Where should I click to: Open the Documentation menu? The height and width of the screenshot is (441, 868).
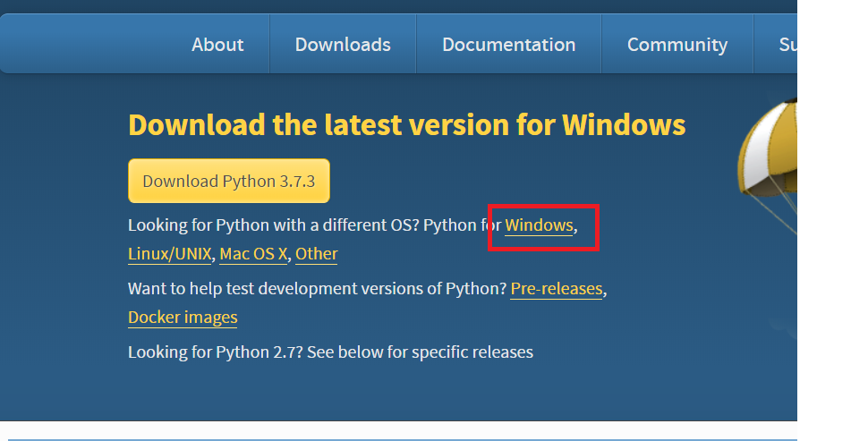[509, 44]
